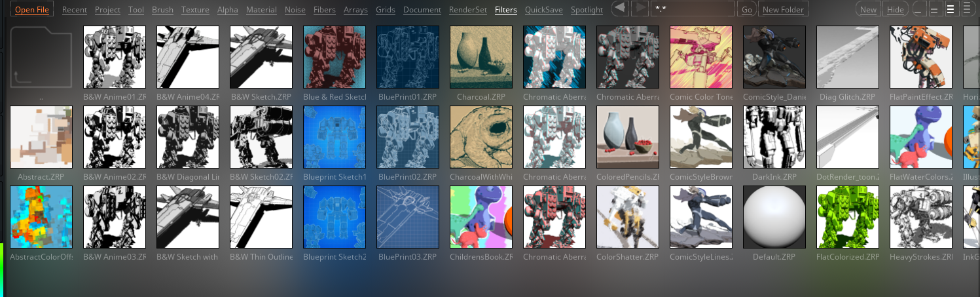Select the ComicStyleBrown filter thumbnail
The width and height of the screenshot is (980, 297).
point(701,137)
